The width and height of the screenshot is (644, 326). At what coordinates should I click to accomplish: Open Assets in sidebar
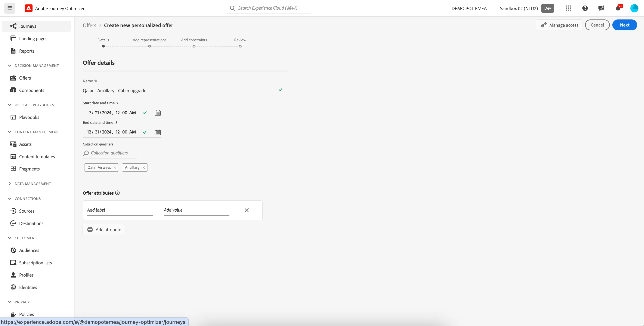tap(37, 144)
